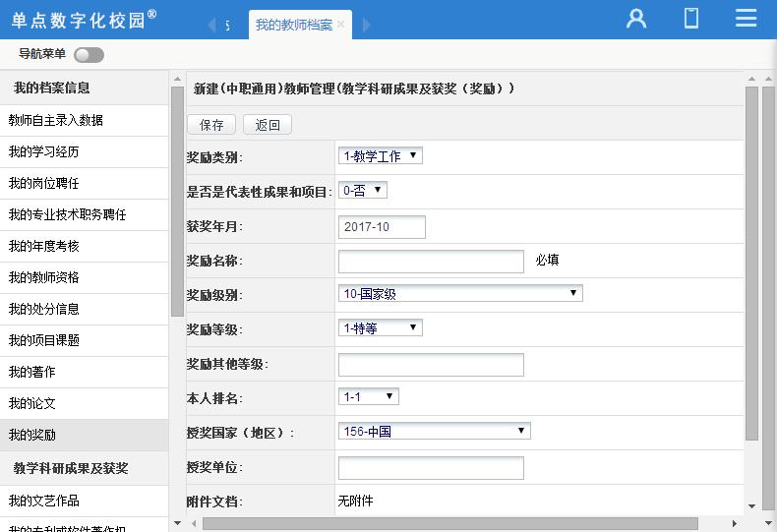The height and width of the screenshot is (532, 777).
Task: Open 教师自主录入数据 in sidebar
Action: (85, 120)
